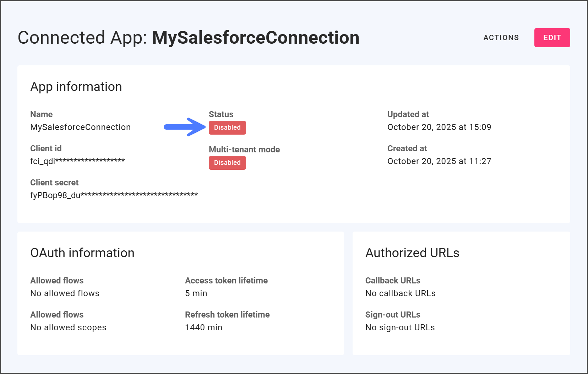Click the App information heading
The width and height of the screenshot is (588, 374).
point(76,87)
